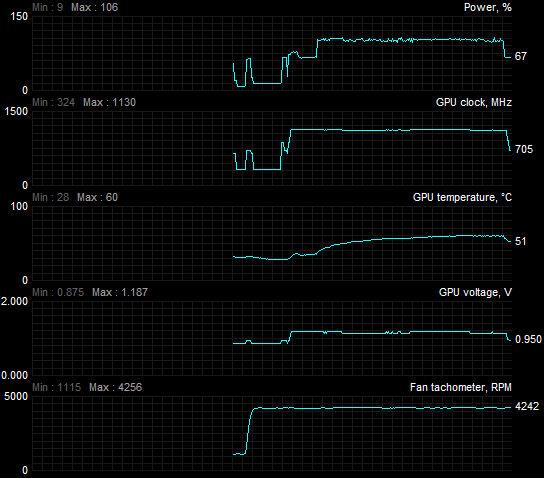Click the Fan tachometer, RPM graph title
This screenshot has height=478, width=544.
coord(461,387)
